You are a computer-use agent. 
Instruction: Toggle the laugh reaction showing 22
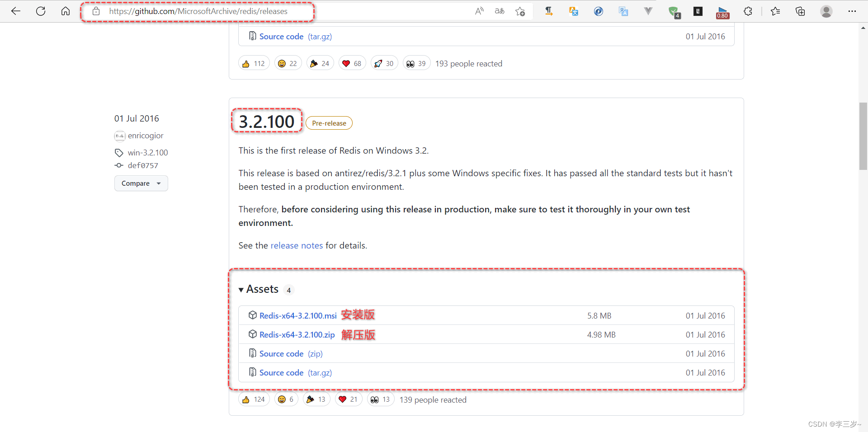coord(288,63)
